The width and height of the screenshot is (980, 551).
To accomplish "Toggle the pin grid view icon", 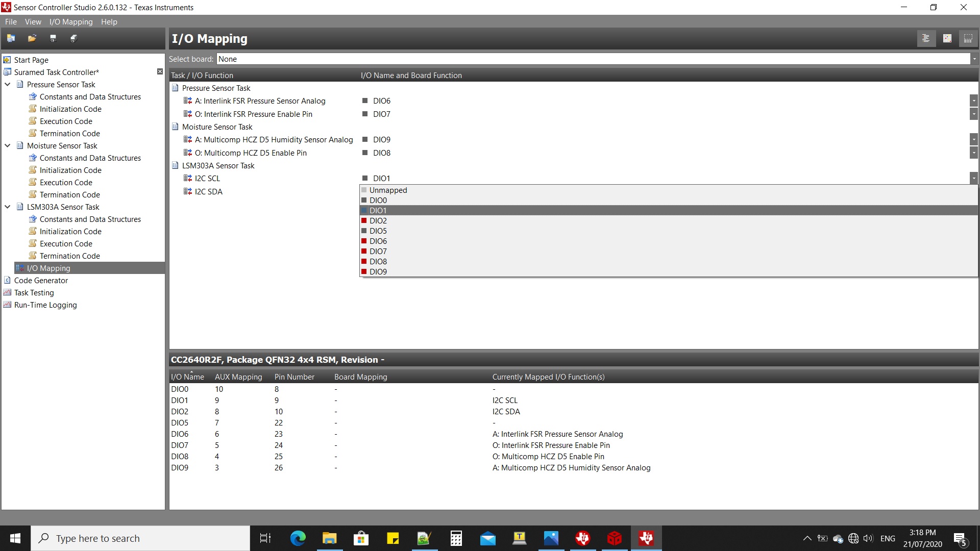I will click(x=947, y=39).
